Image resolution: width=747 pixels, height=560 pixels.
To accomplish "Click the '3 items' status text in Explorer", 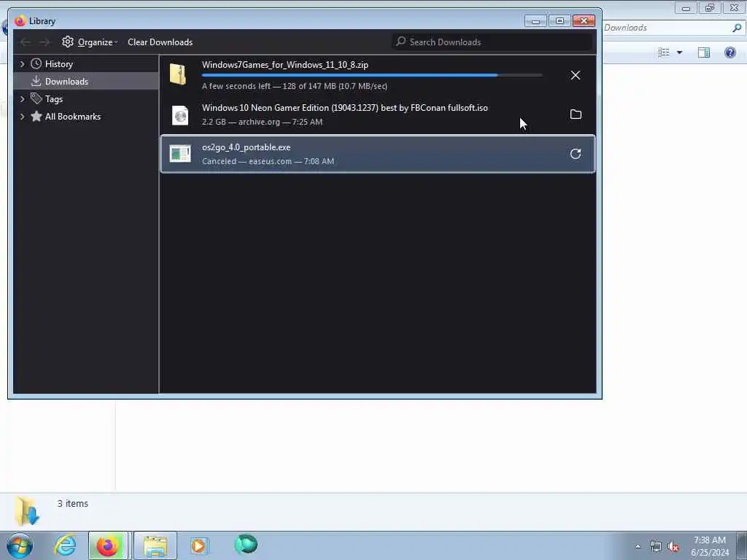I will click(73, 503).
